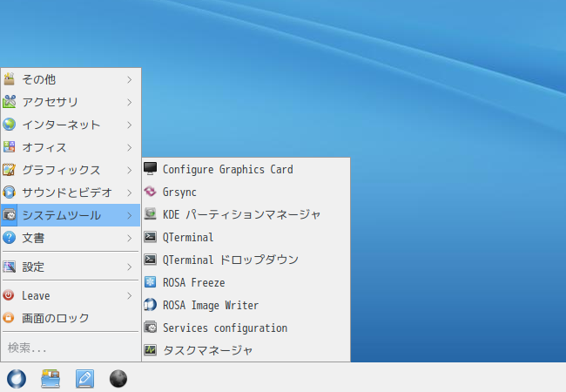
Task: Select the 画面のロック menu label
Action: point(55,318)
